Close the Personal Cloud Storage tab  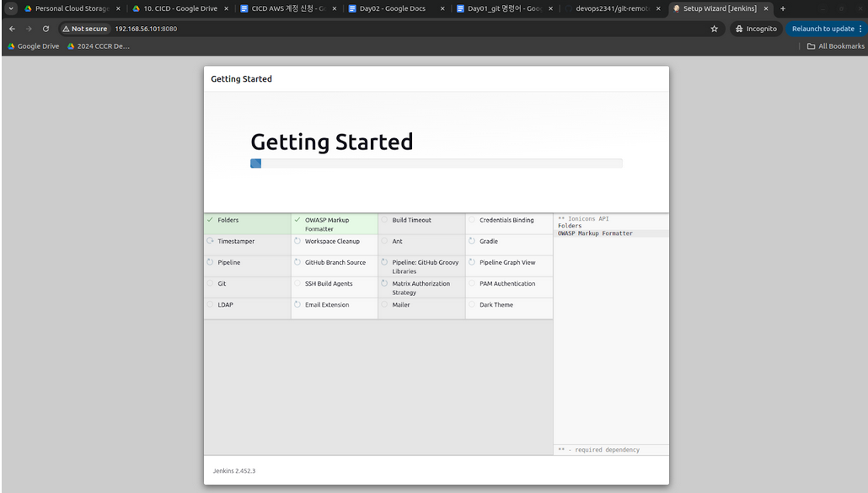coord(118,8)
